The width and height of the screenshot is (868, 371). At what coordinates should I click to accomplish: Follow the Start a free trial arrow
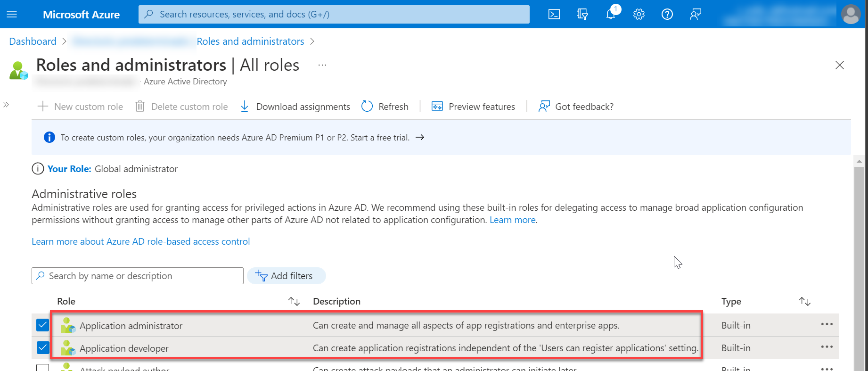click(420, 137)
